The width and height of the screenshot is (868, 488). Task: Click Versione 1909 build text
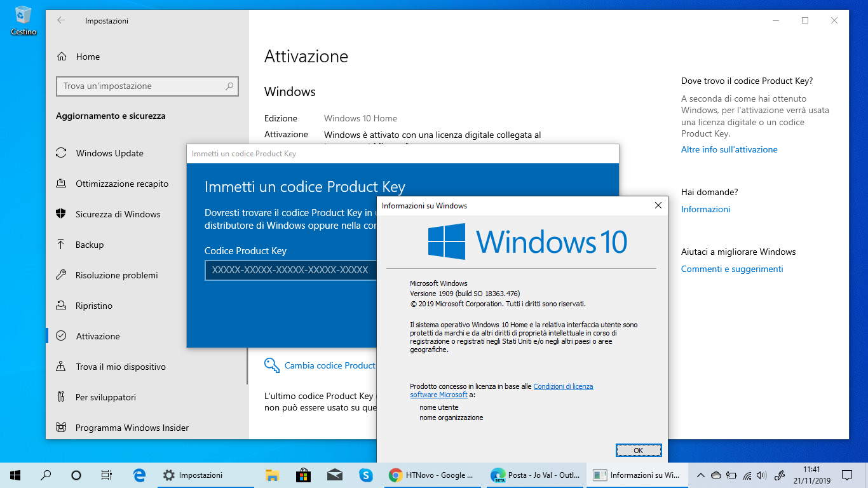(465, 294)
